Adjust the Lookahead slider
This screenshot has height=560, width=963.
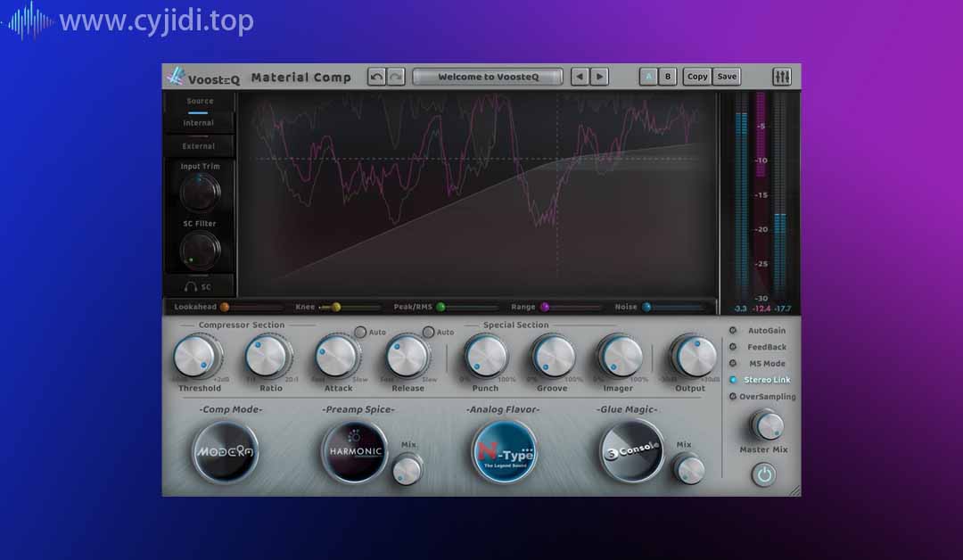251,307
